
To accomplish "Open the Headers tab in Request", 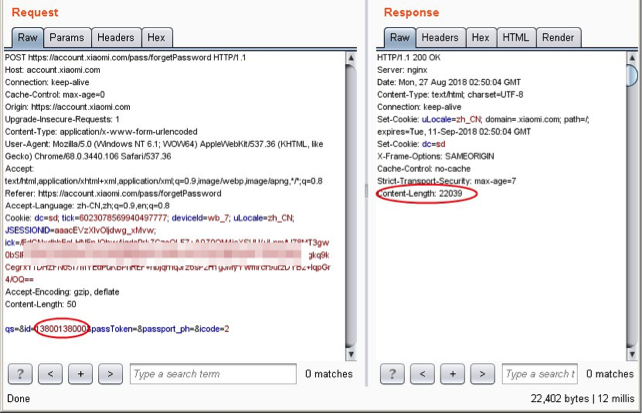I will pyautogui.click(x=115, y=38).
